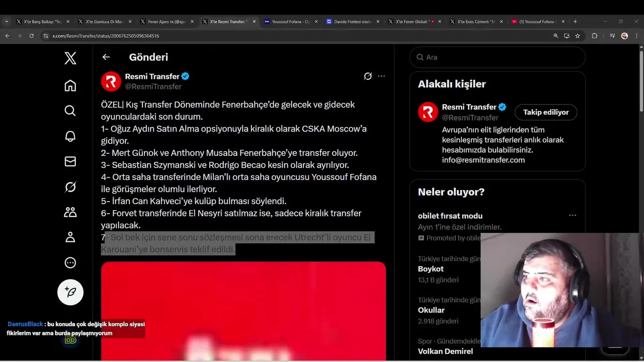The height and width of the screenshot is (362, 644).
Task: Open browser zoom magnifier icon
Action: tap(555, 36)
